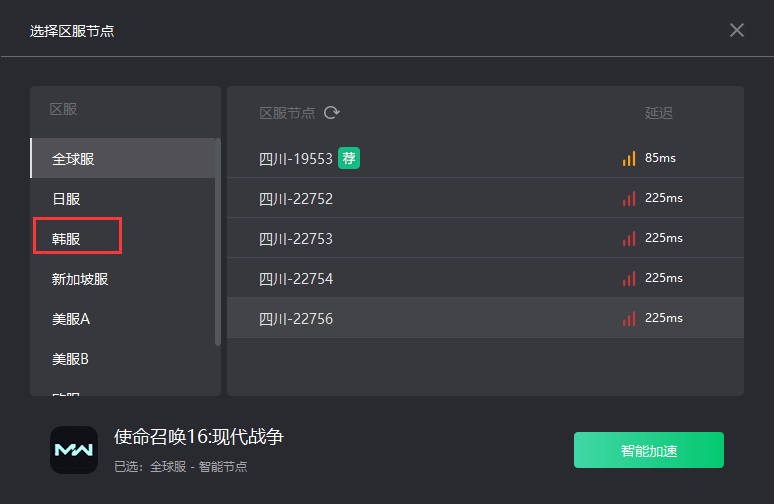
Task: Click red signal bars for 四川-22752
Action: tap(629, 198)
